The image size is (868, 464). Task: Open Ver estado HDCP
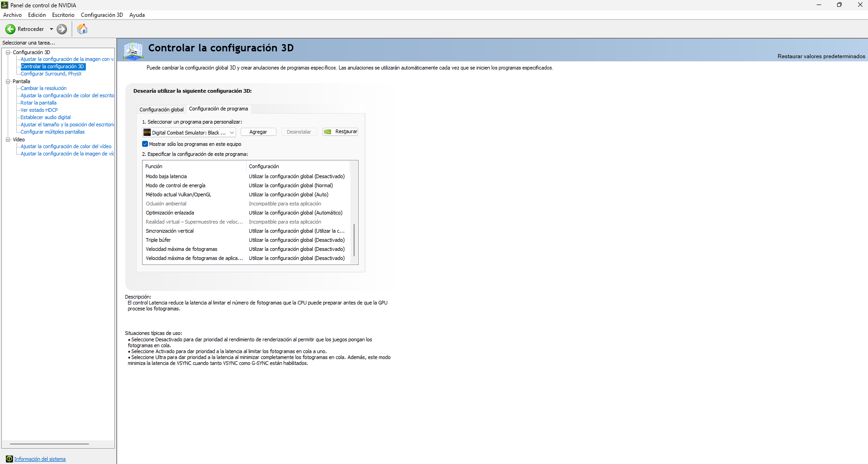39,110
